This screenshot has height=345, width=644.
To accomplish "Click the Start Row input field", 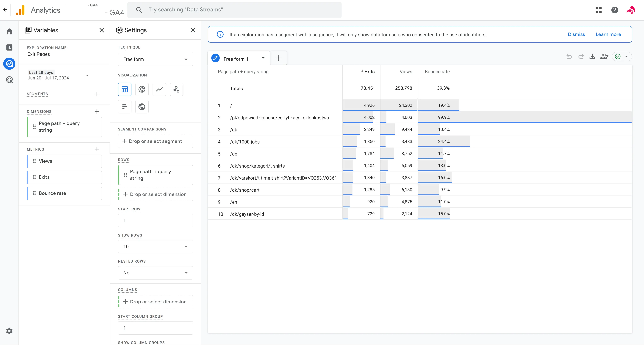I will click(155, 221).
